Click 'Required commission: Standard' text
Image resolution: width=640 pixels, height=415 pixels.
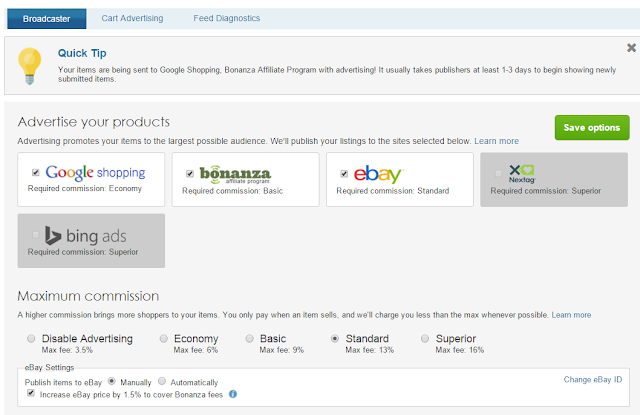[x=393, y=191]
